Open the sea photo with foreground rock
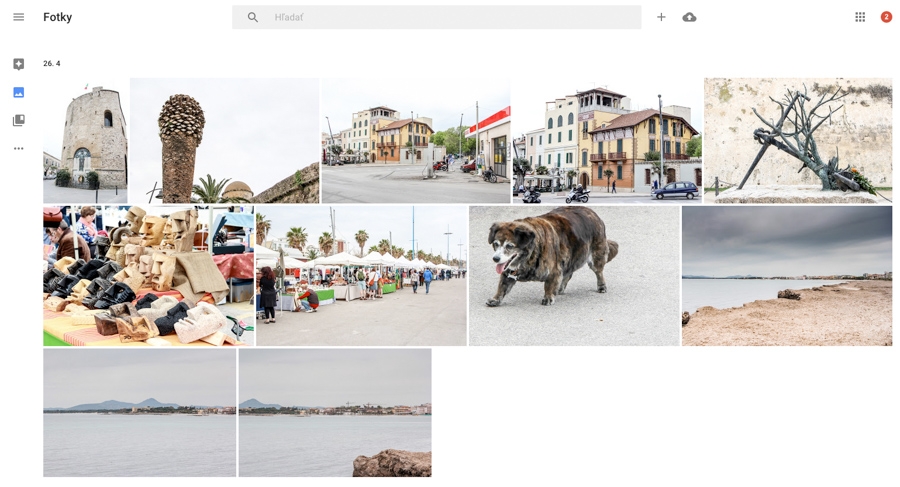The height and width of the screenshot is (487, 900). tap(335, 412)
